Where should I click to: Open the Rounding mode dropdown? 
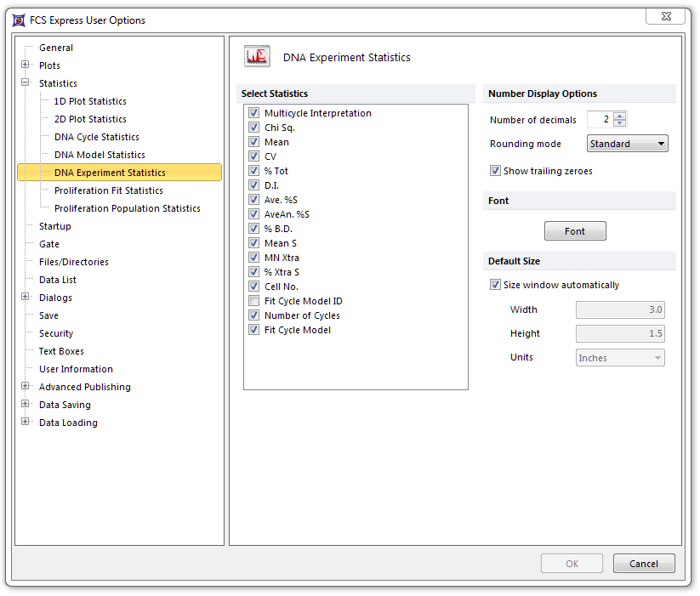(x=628, y=144)
